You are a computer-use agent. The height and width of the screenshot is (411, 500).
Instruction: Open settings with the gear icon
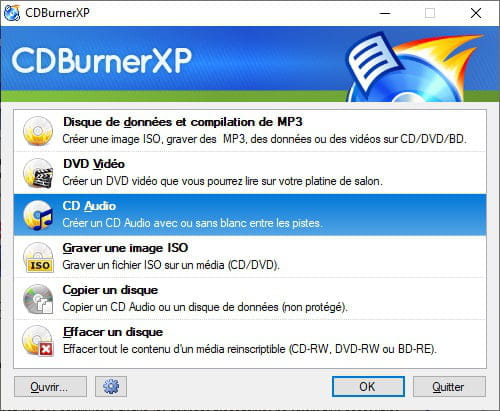tap(111, 387)
